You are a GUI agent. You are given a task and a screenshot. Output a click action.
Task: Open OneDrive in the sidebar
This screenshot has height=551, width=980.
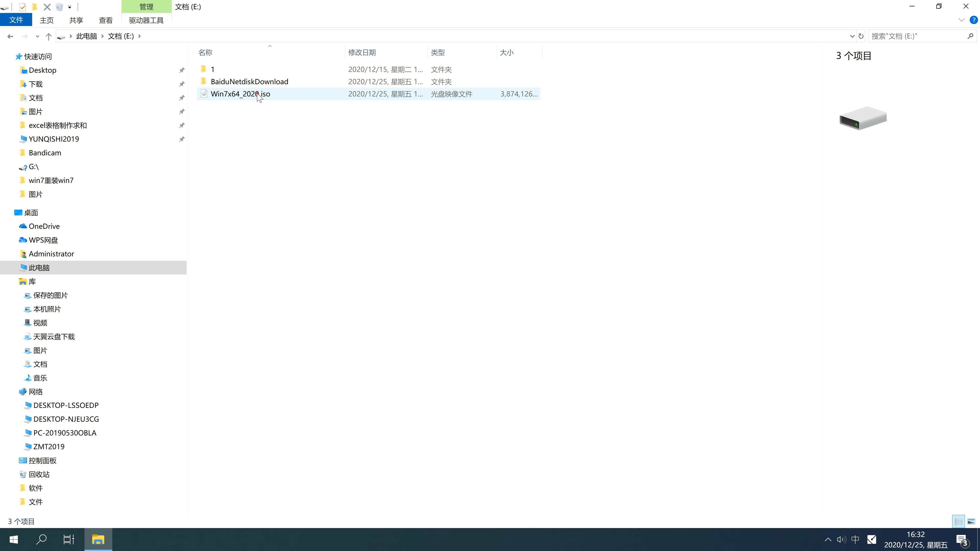tap(44, 226)
